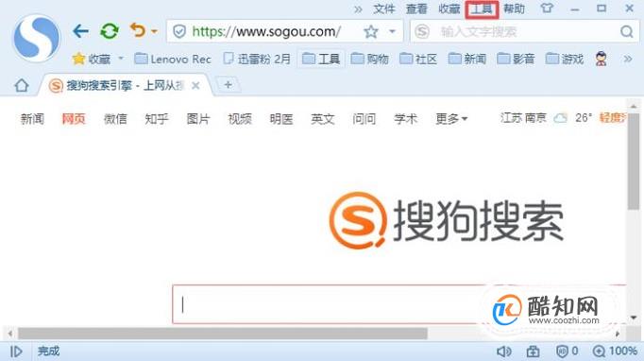Open the 购物 bookmark folder
Image resolution: width=644 pixels, height=361 pixels.
click(370, 60)
